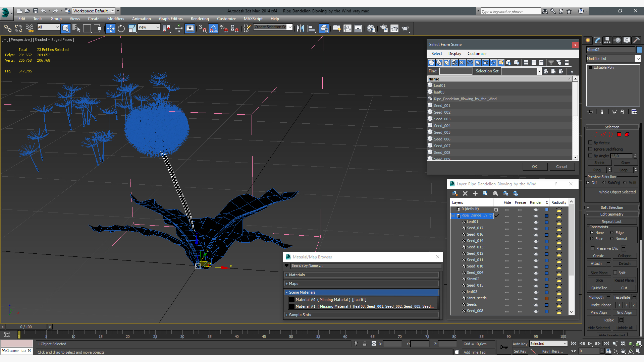Click OK button in Select From Scene dialog

tap(534, 166)
